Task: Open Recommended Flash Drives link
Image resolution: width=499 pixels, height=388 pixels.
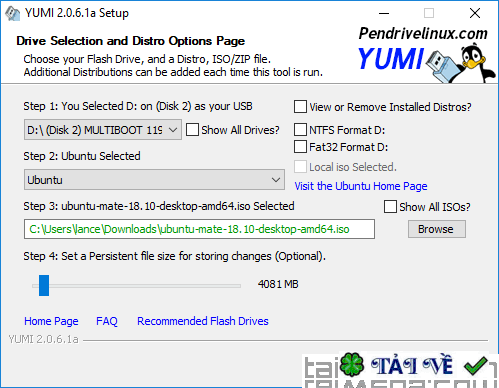Action: (x=203, y=321)
